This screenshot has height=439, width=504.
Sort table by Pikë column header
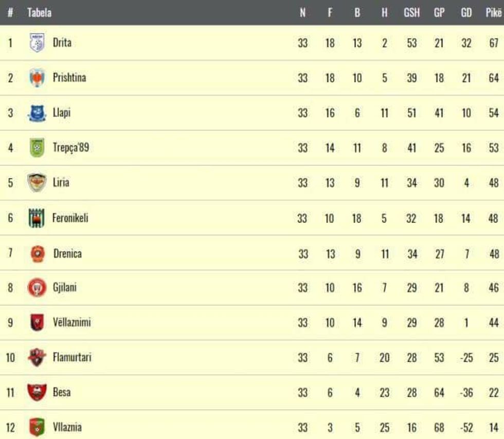coord(493,13)
